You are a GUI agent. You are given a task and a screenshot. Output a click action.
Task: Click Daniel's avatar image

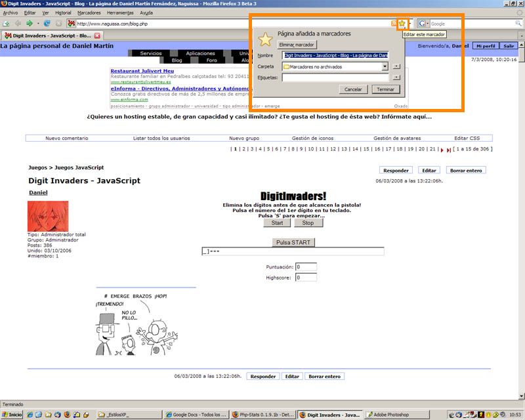(x=47, y=216)
